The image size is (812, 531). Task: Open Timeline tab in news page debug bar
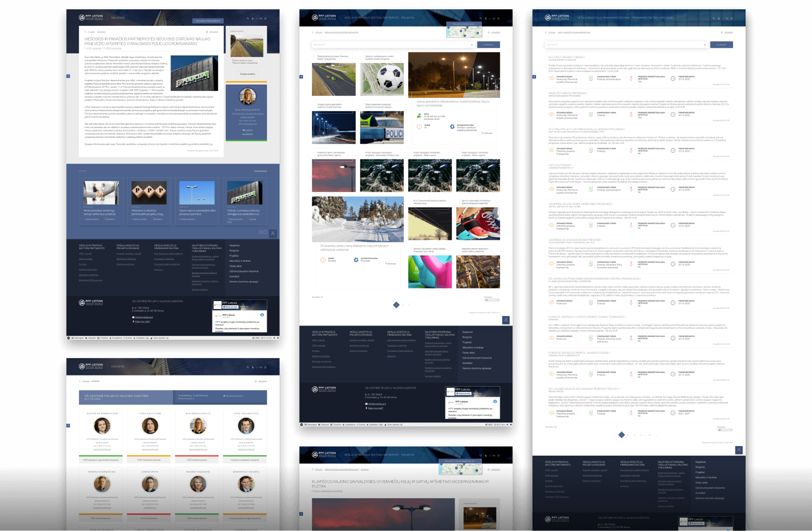(x=103, y=338)
